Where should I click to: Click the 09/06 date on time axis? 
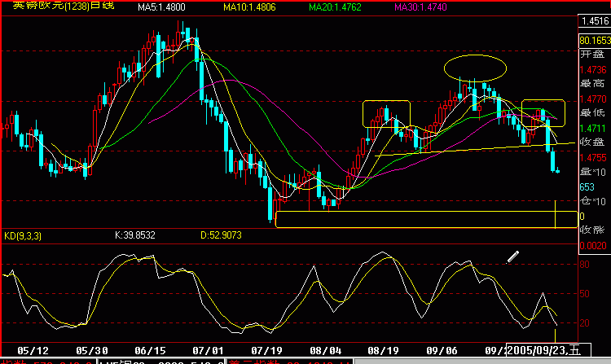[442, 351]
